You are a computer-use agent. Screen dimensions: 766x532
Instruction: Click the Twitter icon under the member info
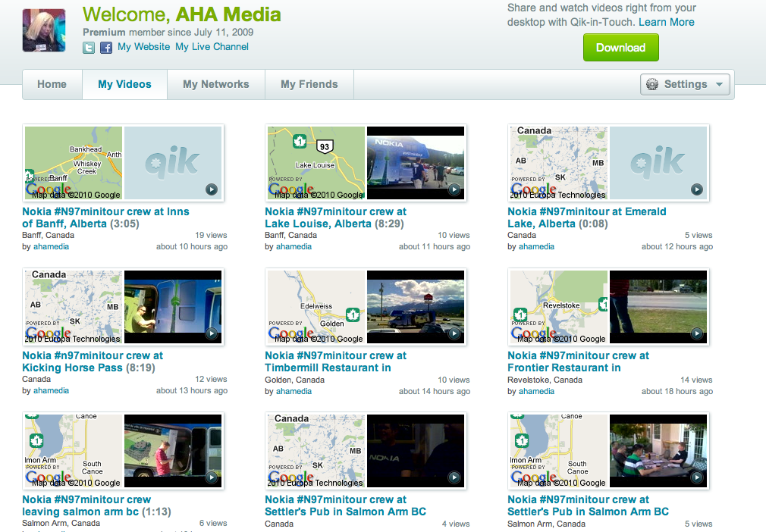coord(89,47)
